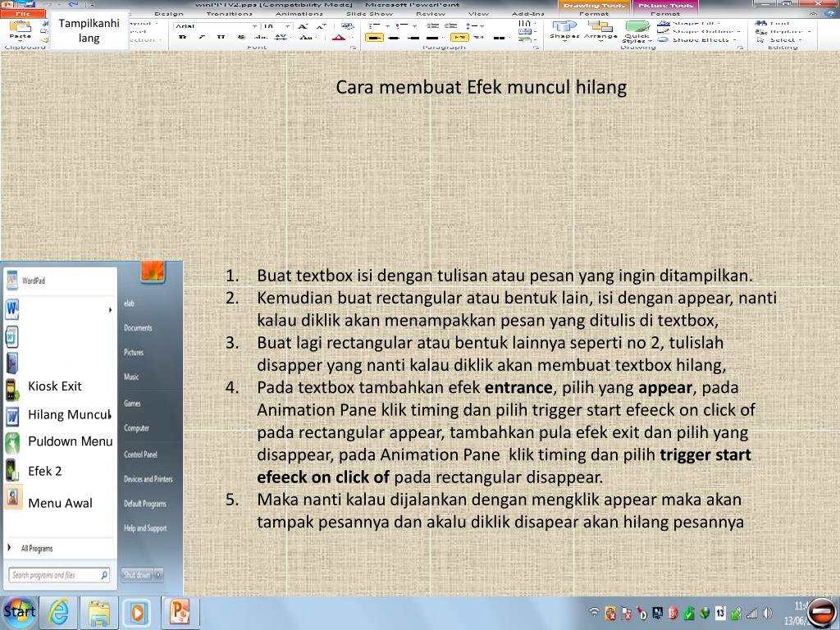The width and height of the screenshot is (840, 630).
Task: Click the Search programs and files box
Action: 59,575
